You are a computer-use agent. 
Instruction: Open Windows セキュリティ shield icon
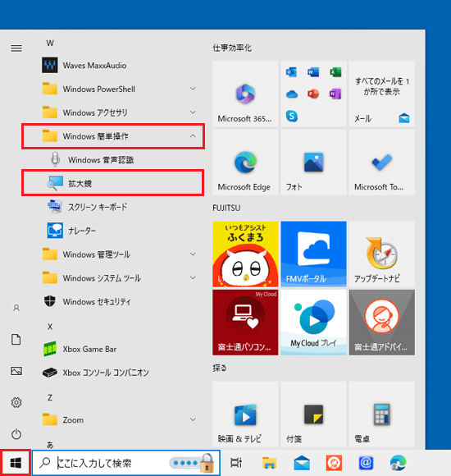(x=50, y=301)
